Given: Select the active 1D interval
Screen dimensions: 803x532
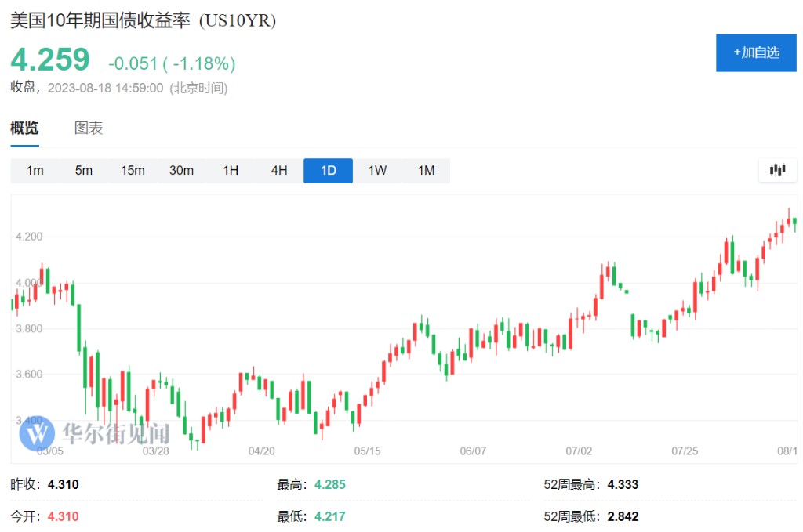Looking at the screenshot, I should click(x=328, y=171).
